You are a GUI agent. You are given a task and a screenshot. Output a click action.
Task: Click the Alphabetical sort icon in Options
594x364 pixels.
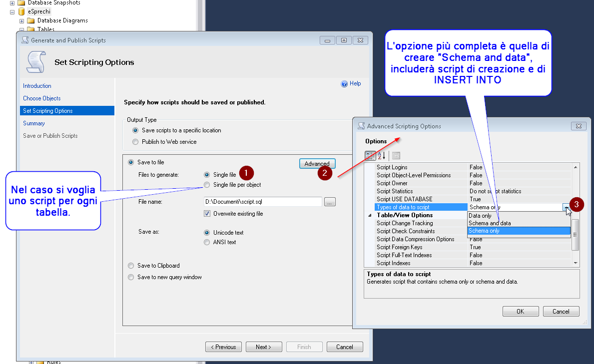click(382, 156)
